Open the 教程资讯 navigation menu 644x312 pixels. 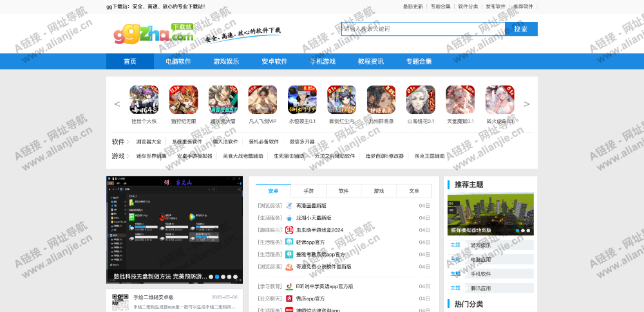(x=370, y=62)
